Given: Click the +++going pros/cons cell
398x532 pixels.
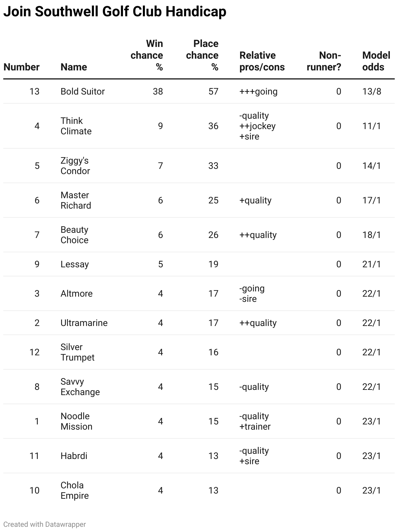Looking at the screenshot, I should point(258,91).
